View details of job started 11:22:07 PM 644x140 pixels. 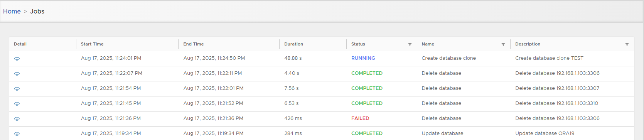click(x=17, y=74)
